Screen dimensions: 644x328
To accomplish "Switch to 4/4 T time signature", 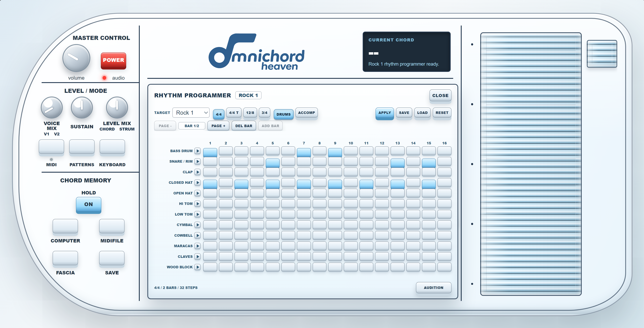I will pos(234,113).
